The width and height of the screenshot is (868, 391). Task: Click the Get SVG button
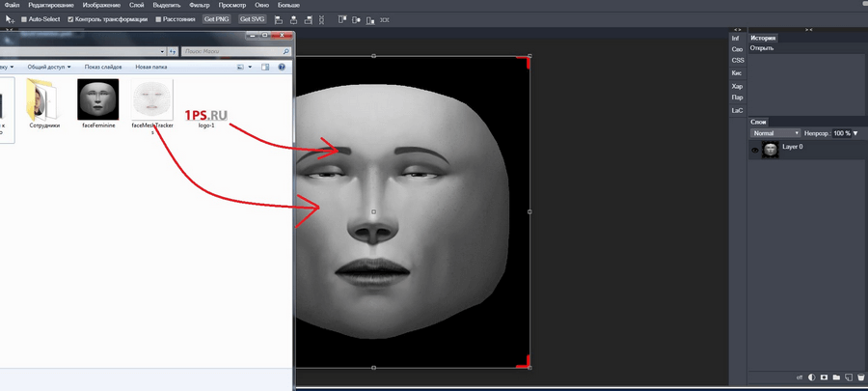[x=253, y=19]
